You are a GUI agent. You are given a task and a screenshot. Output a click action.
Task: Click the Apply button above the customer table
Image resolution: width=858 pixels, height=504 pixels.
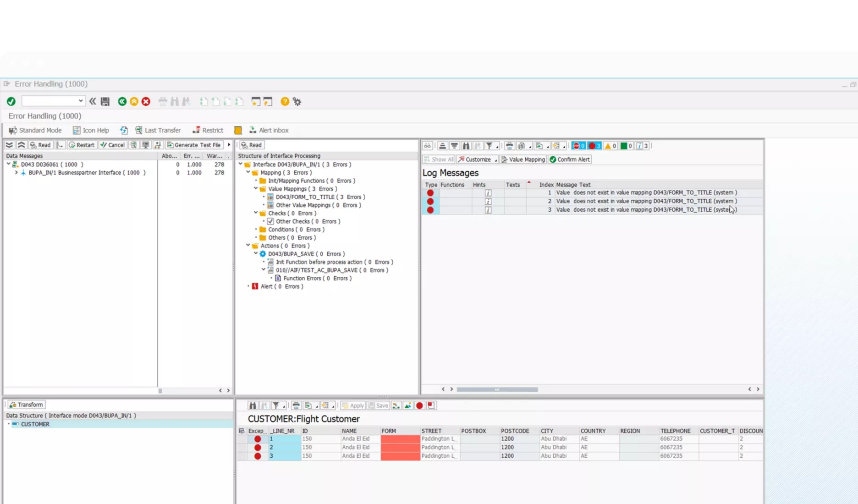(x=352, y=405)
